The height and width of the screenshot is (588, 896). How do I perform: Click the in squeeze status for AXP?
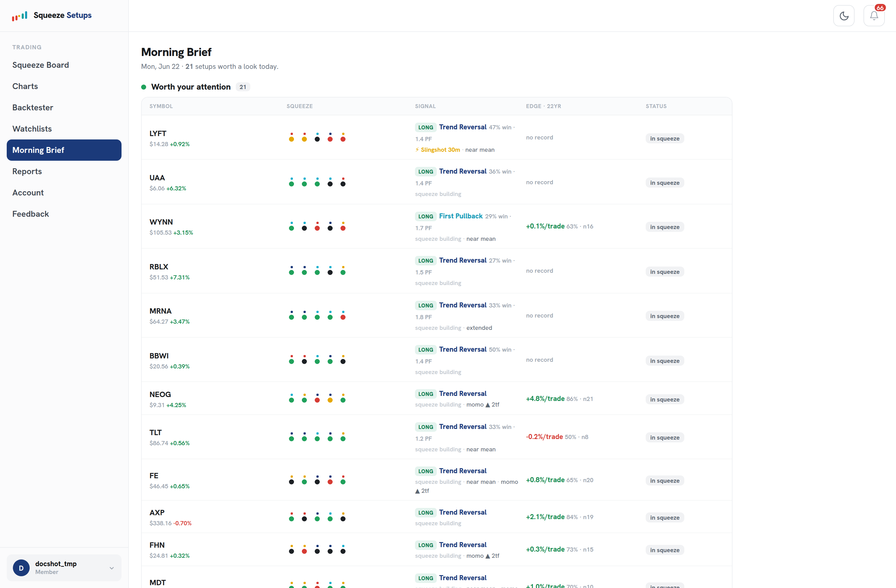coord(664,518)
